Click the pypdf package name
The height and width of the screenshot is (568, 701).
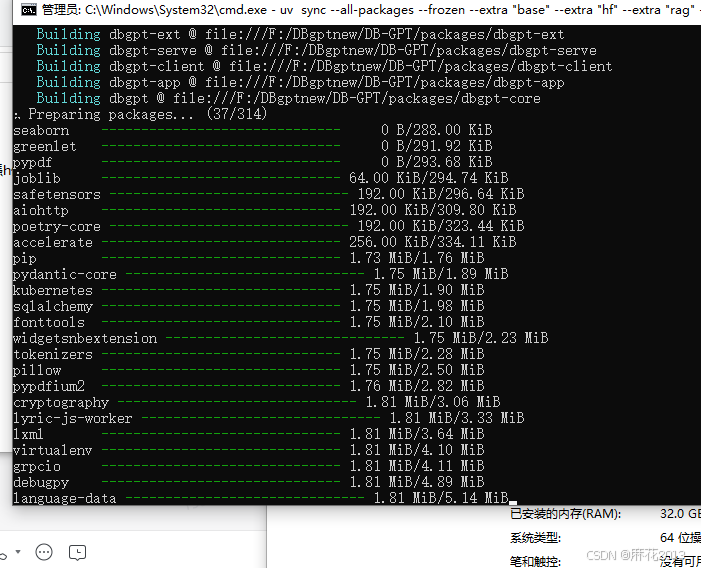pos(33,163)
